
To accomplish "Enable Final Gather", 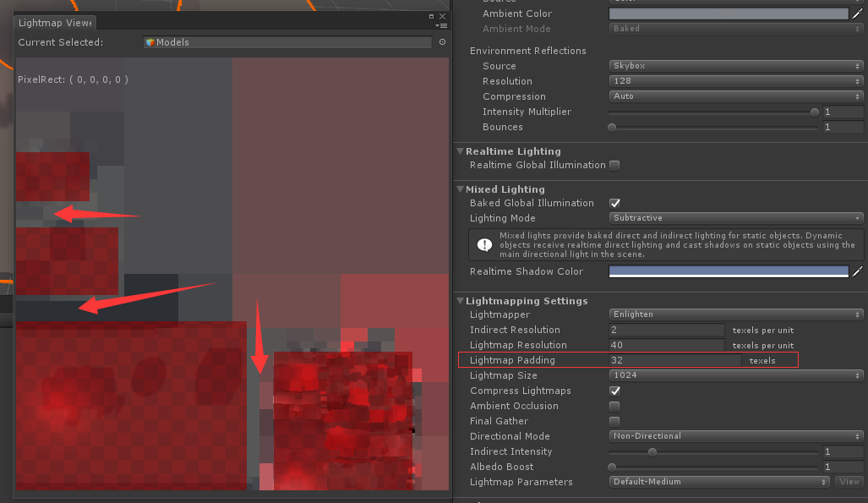I will (614, 421).
